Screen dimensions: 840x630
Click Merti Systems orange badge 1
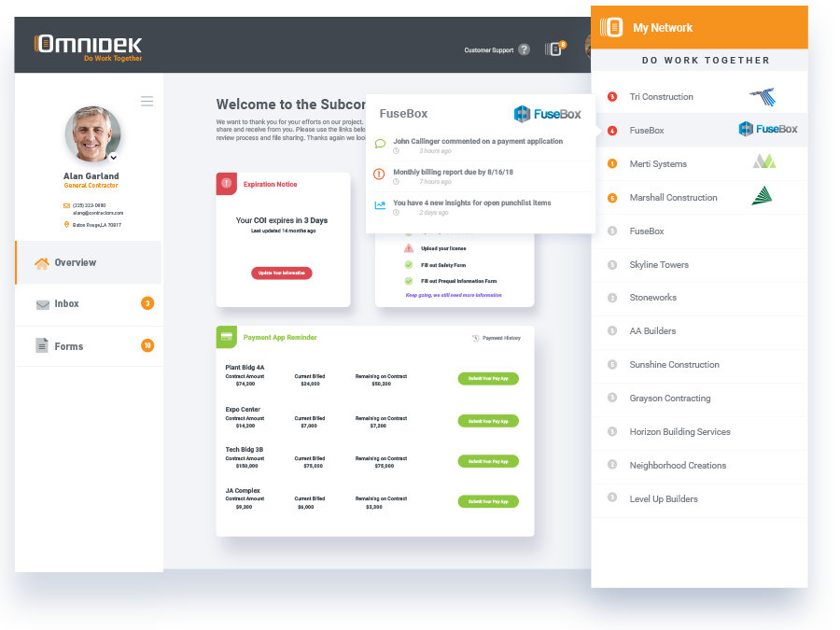pyautogui.click(x=612, y=164)
